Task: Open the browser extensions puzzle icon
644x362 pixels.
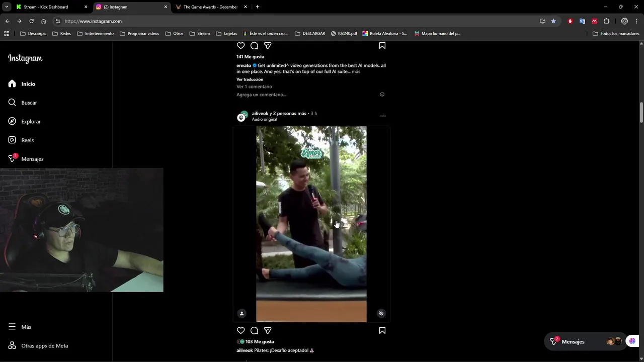Action: coord(606,21)
